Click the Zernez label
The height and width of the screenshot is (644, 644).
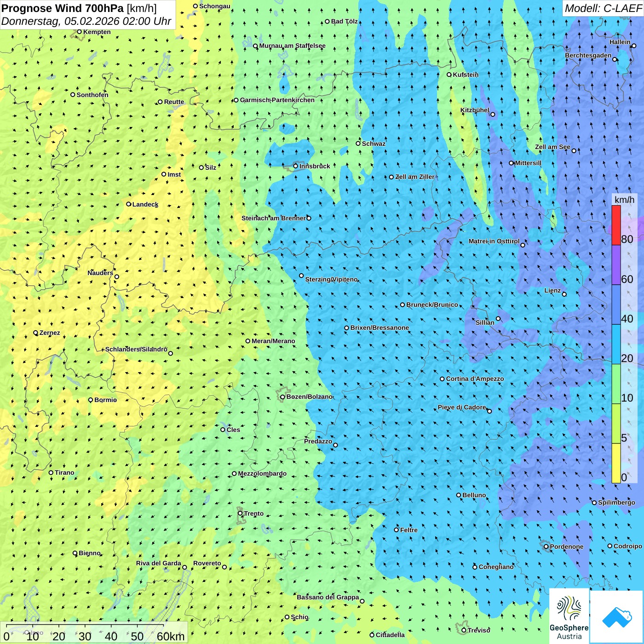[50, 333]
